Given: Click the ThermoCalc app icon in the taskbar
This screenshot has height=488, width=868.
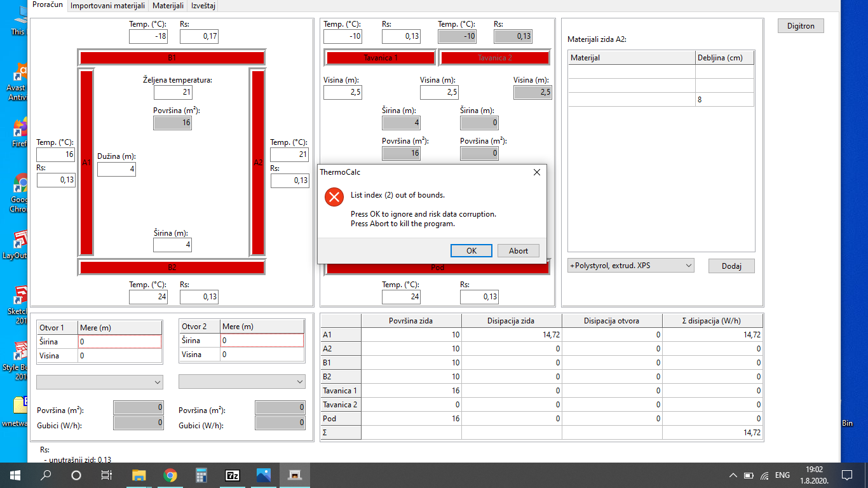Looking at the screenshot, I should pyautogui.click(x=295, y=475).
